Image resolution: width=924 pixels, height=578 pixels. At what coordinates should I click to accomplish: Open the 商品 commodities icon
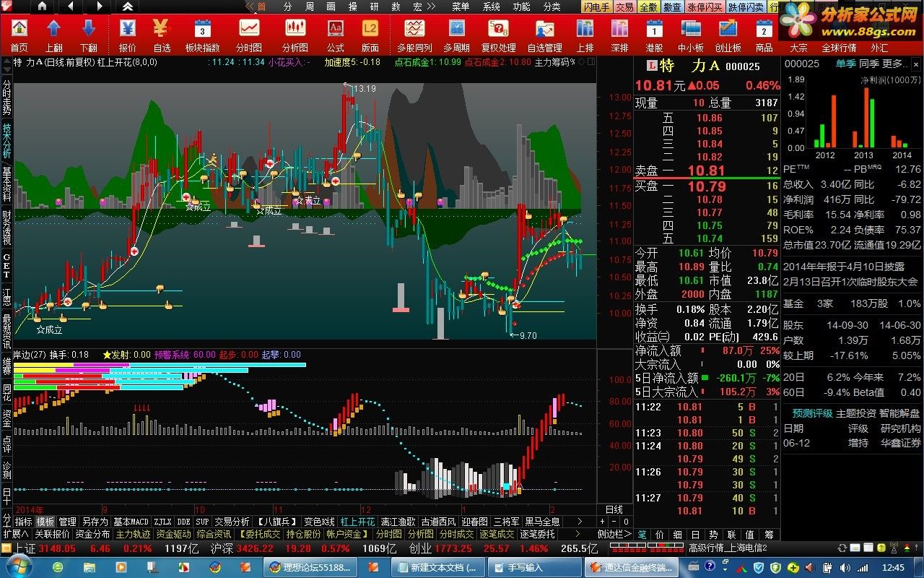click(x=764, y=35)
